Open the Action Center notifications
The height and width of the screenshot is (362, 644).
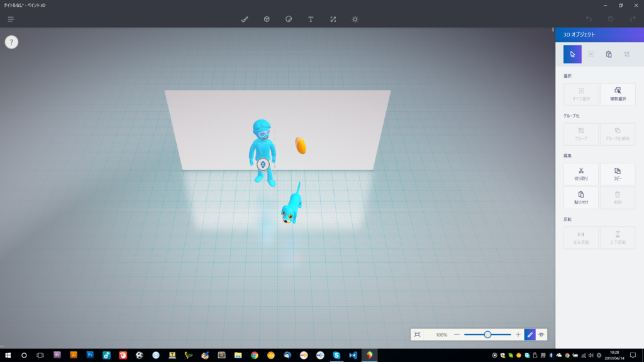point(633,355)
